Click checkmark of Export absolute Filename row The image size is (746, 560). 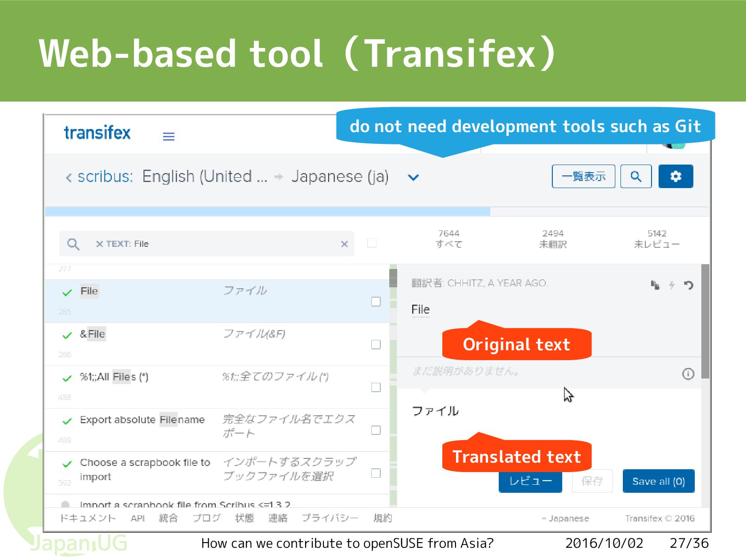coord(67,421)
